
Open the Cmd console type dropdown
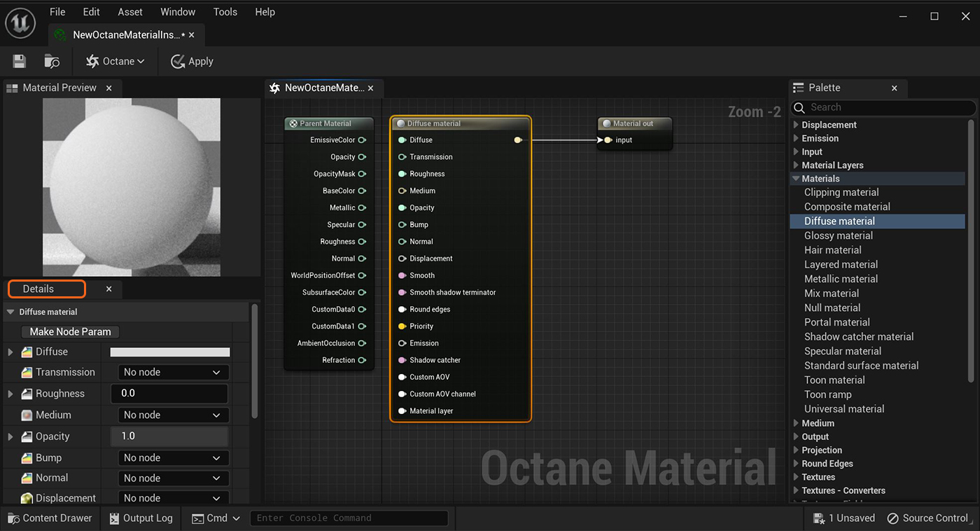(216, 518)
